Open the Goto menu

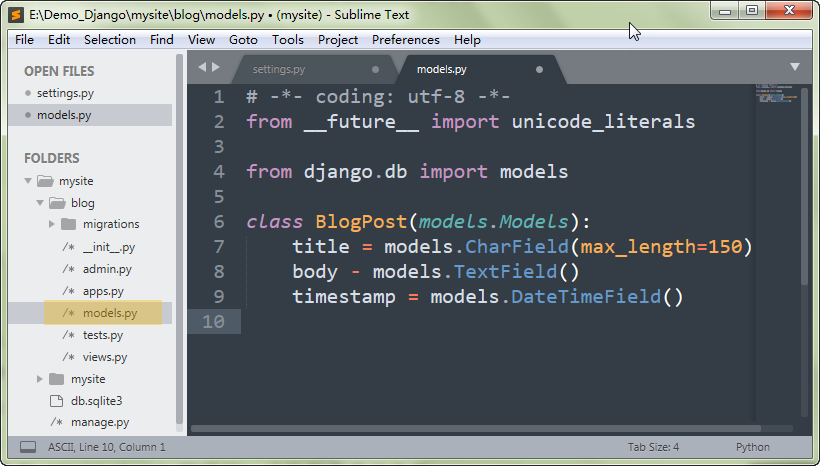(243, 40)
